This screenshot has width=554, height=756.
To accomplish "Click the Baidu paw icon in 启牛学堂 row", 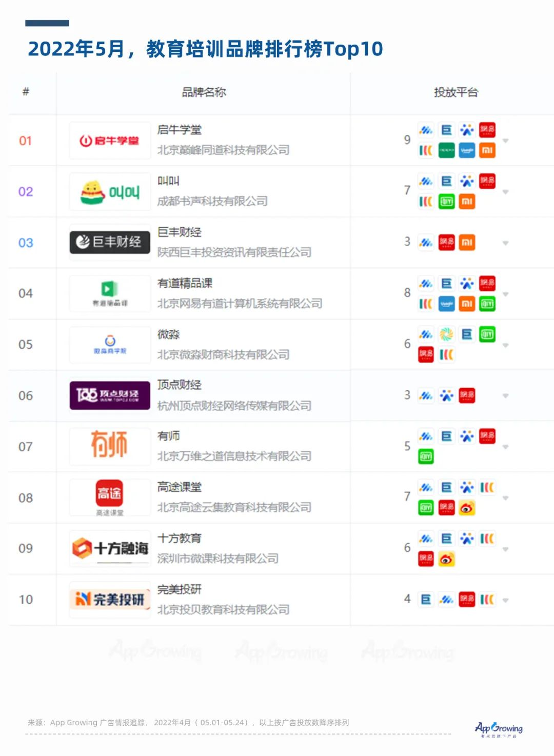I will coord(467,130).
